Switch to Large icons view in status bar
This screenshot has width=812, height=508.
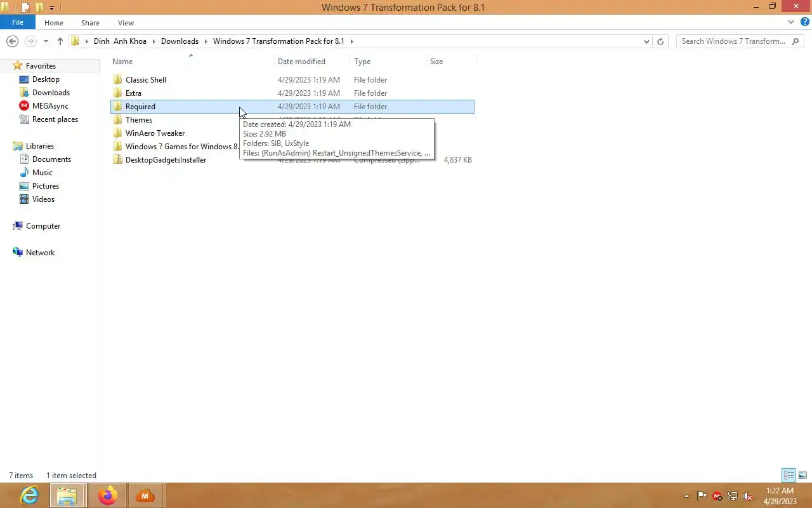point(802,475)
